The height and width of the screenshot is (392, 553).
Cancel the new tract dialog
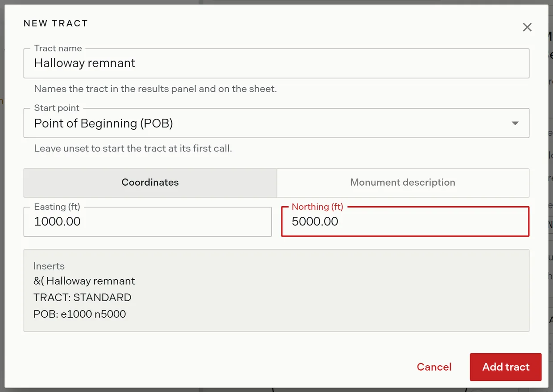tap(434, 367)
